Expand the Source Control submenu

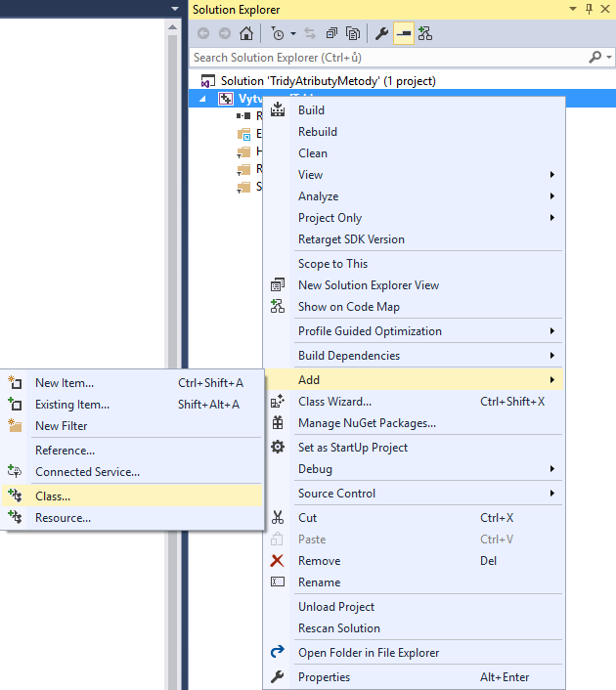point(414,494)
